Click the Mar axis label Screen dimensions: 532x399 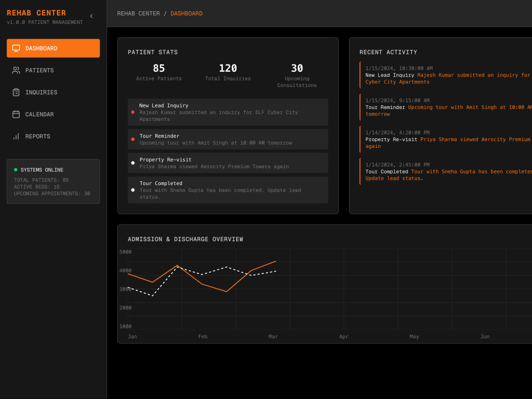coord(273,337)
